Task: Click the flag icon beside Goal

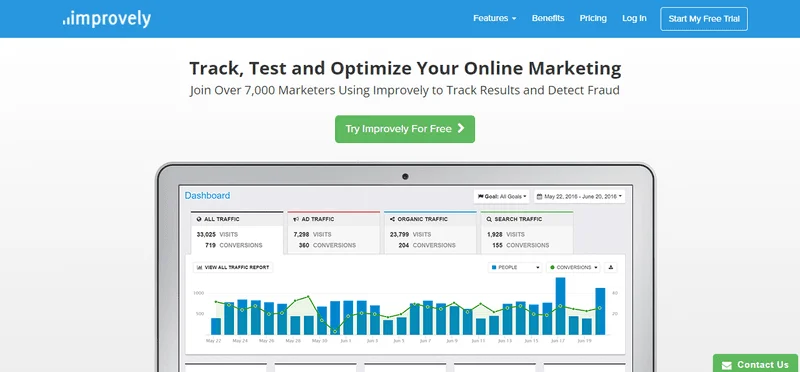Action: (x=480, y=196)
